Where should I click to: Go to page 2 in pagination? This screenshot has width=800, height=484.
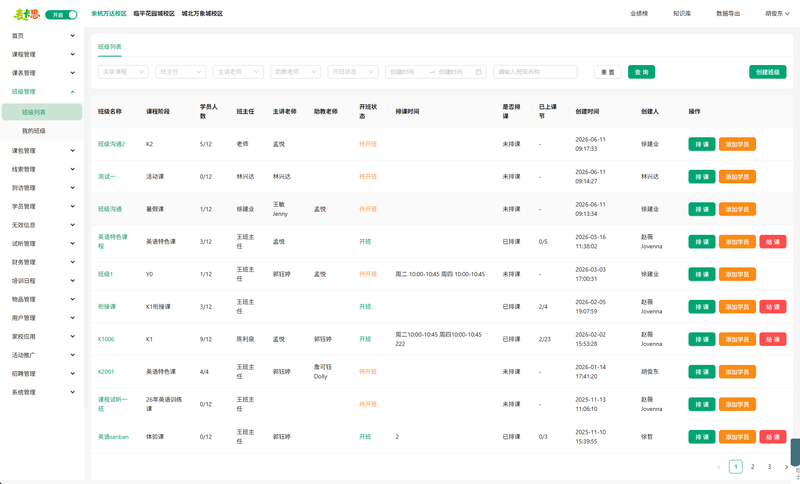point(753,467)
